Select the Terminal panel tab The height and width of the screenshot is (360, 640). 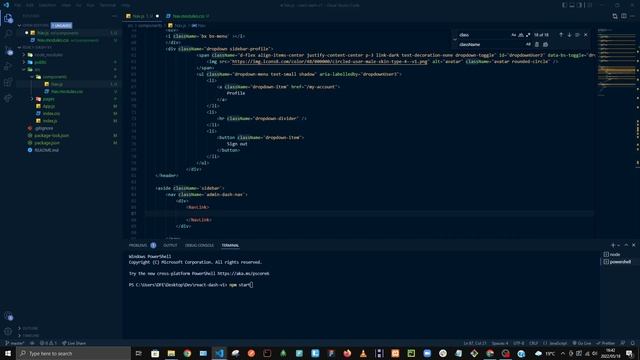click(230, 245)
